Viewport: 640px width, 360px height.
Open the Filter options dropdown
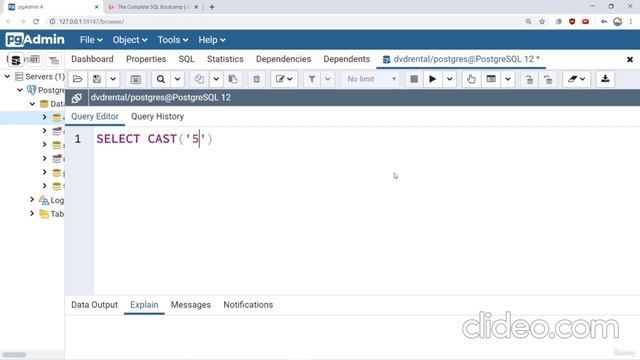[x=328, y=79]
